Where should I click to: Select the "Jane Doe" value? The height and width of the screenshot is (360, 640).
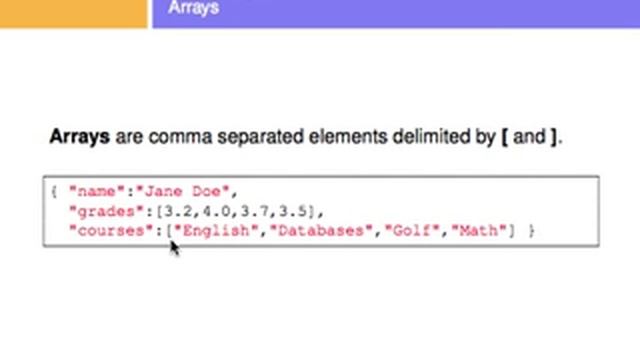pyautogui.click(x=183, y=191)
